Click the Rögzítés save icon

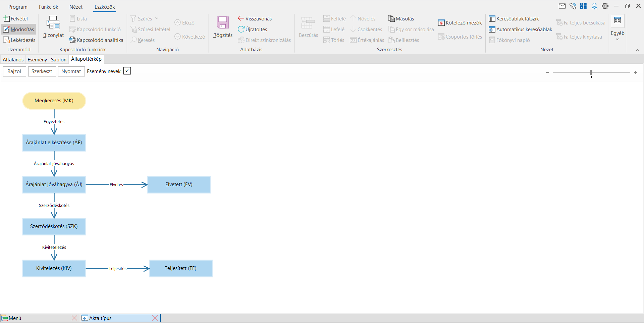(x=222, y=23)
